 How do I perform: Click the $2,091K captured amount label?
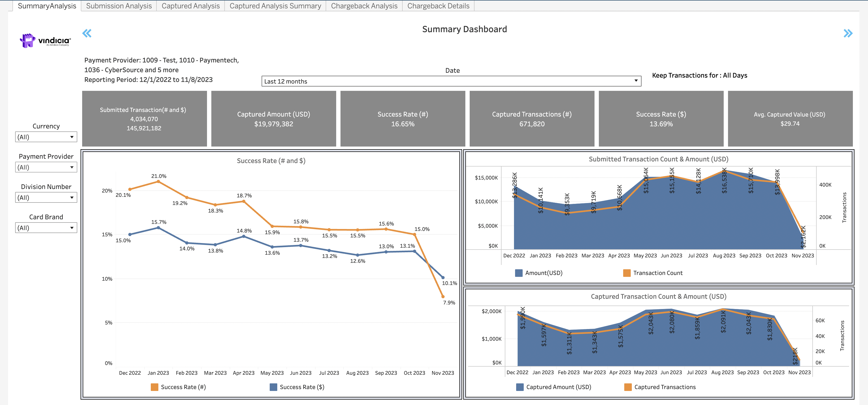pyautogui.click(x=723, y=321)
